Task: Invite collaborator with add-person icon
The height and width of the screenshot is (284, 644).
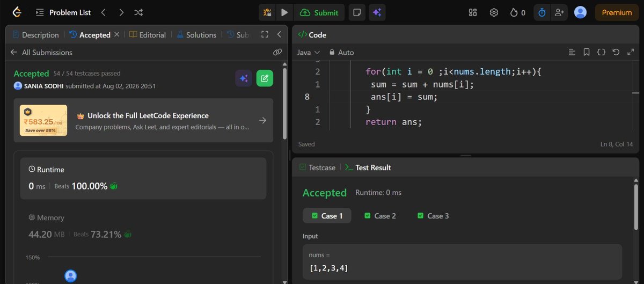Action: coord(560,12)
